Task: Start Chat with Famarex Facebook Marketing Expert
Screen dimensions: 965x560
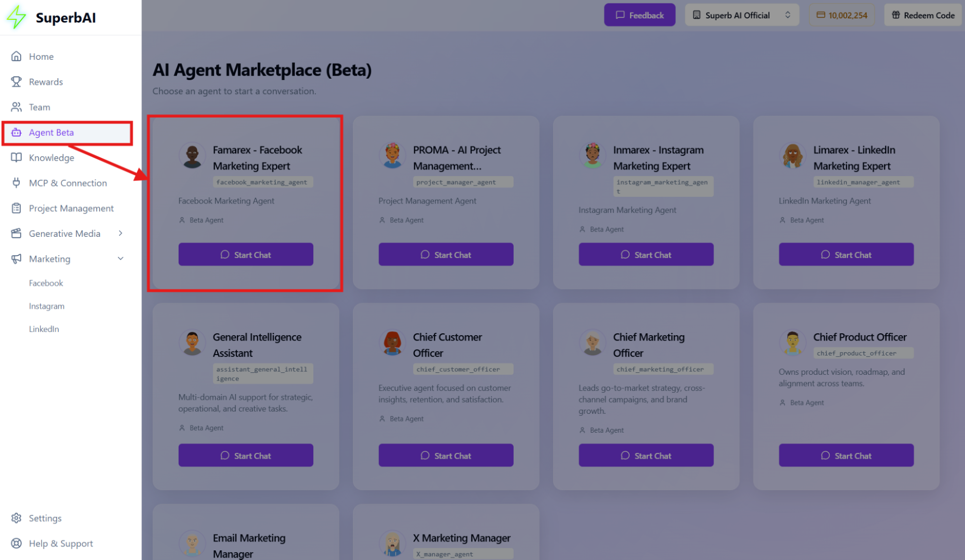Action: [x=246, y=254]
